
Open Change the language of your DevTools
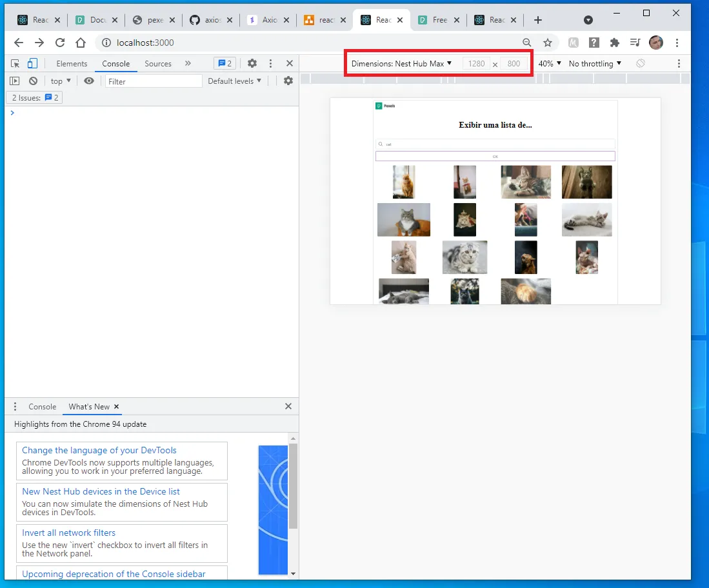99,450
